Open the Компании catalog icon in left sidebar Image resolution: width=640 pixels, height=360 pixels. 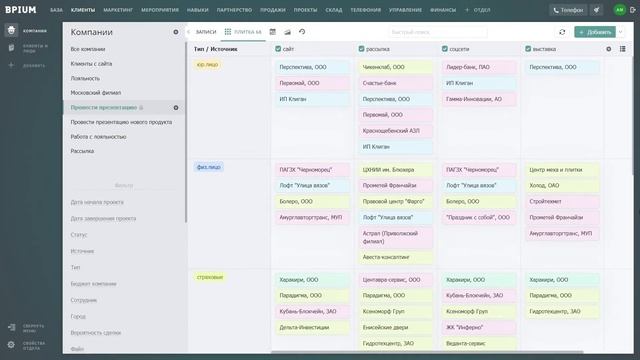pos(11,30)
